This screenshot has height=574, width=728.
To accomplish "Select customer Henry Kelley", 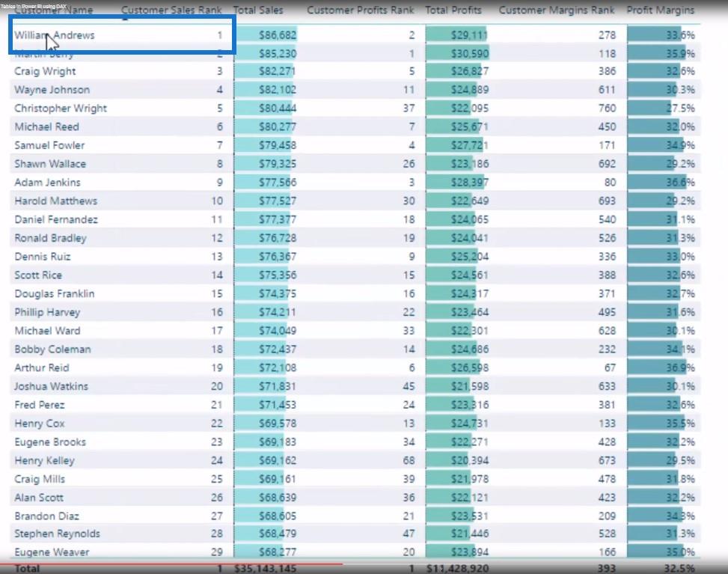I will click(45, 462).
